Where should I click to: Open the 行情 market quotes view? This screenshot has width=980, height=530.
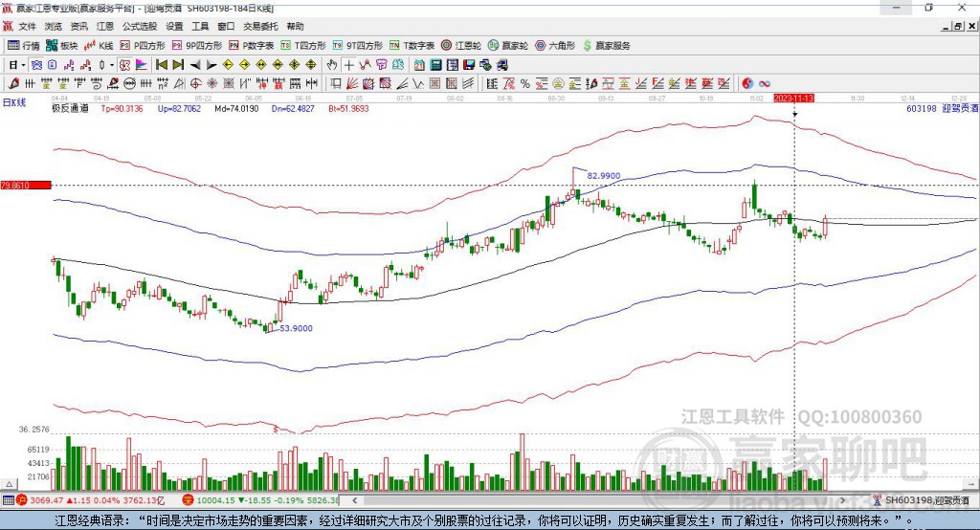coord(23,46)
